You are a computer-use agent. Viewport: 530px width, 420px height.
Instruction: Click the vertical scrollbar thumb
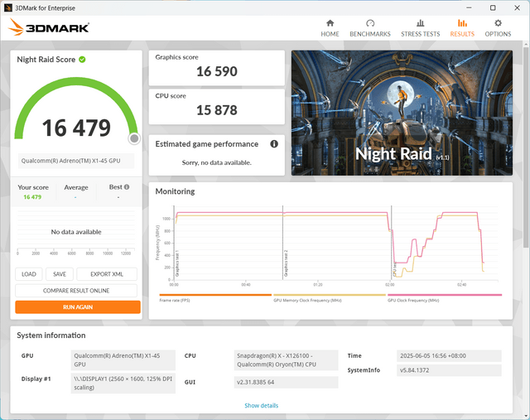(x=526, y=146)
